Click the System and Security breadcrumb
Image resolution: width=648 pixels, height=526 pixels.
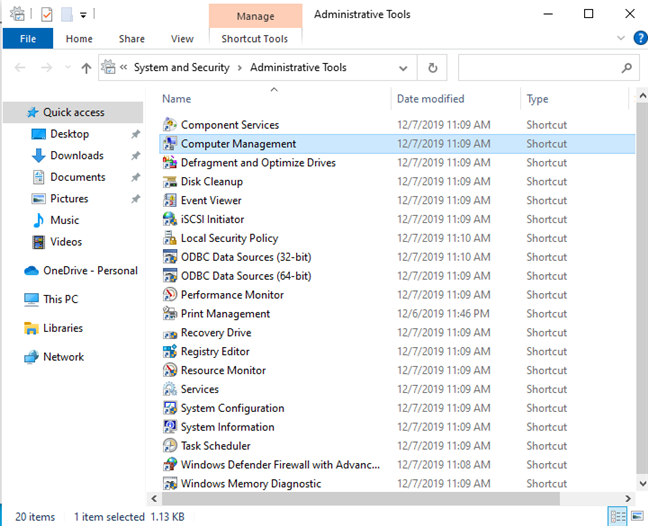tap(181, 67)
